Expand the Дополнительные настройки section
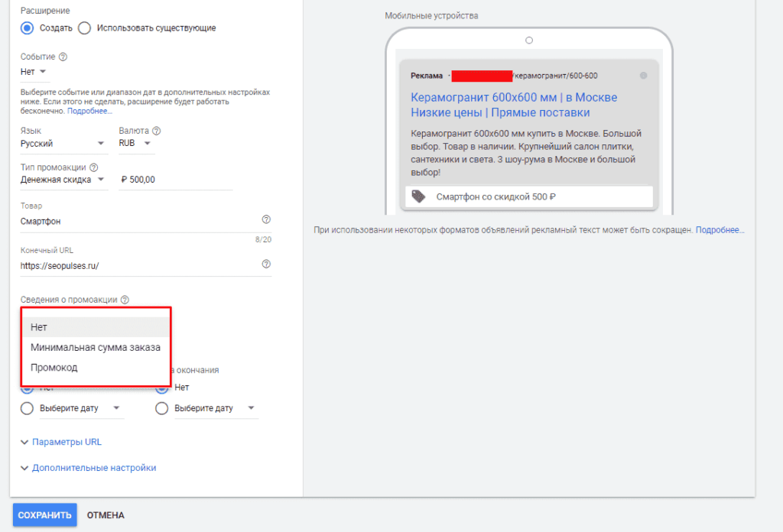Image resolution: width=783 pixels, height=532 pixels. [89, 468]
